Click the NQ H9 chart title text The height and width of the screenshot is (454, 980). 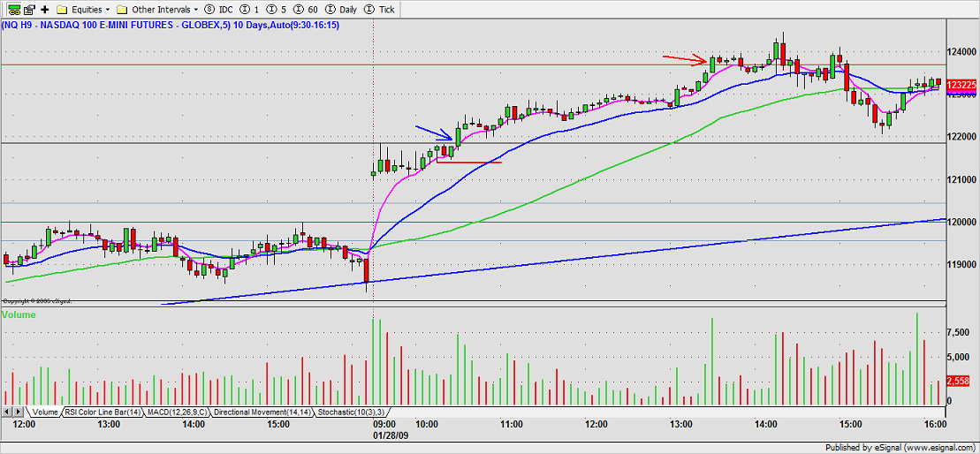coord(170,25)
